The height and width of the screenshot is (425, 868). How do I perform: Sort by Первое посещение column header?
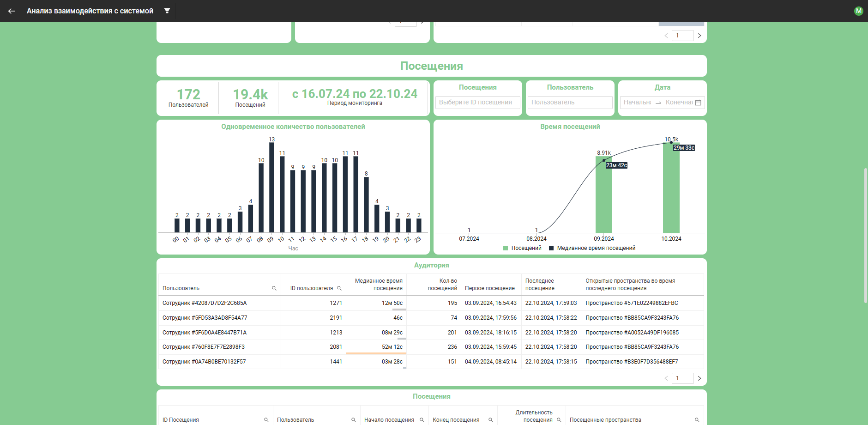pyautogui.click(x=491, y=285)
